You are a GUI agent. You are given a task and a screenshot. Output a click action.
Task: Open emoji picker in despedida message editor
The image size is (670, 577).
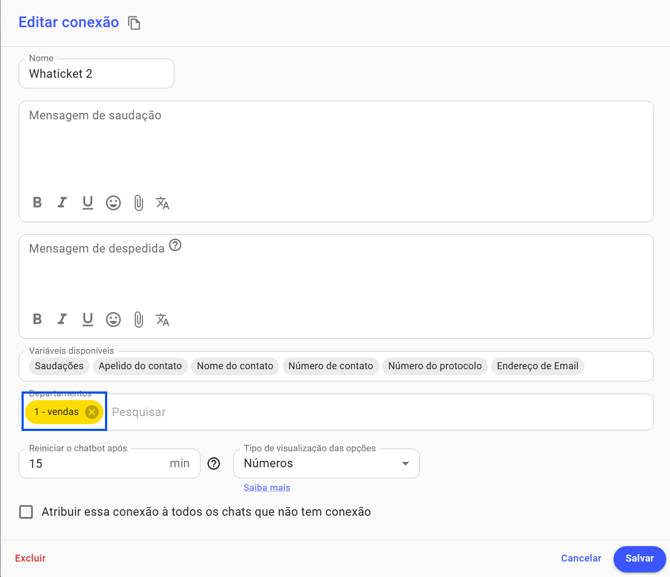[x=113, y=319]
